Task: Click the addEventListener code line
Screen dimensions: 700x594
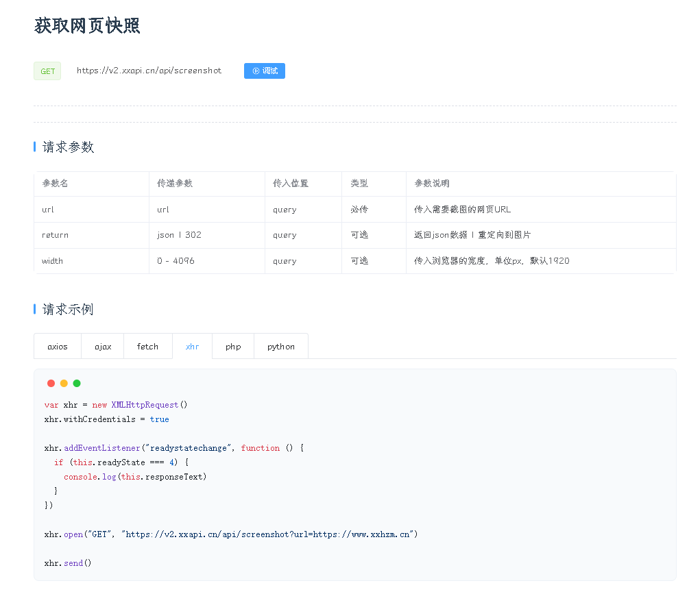Action: [x=174, y=447]
